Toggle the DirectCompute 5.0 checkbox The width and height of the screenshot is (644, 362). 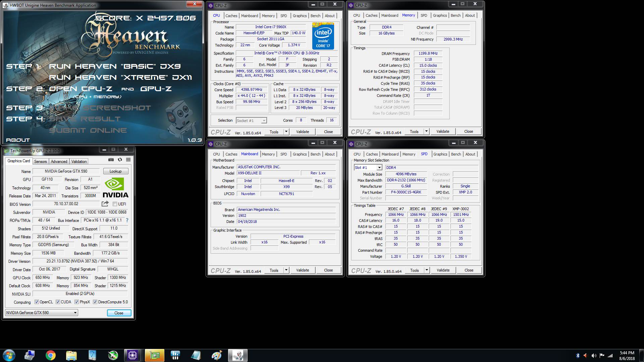(x=95, y=302)
